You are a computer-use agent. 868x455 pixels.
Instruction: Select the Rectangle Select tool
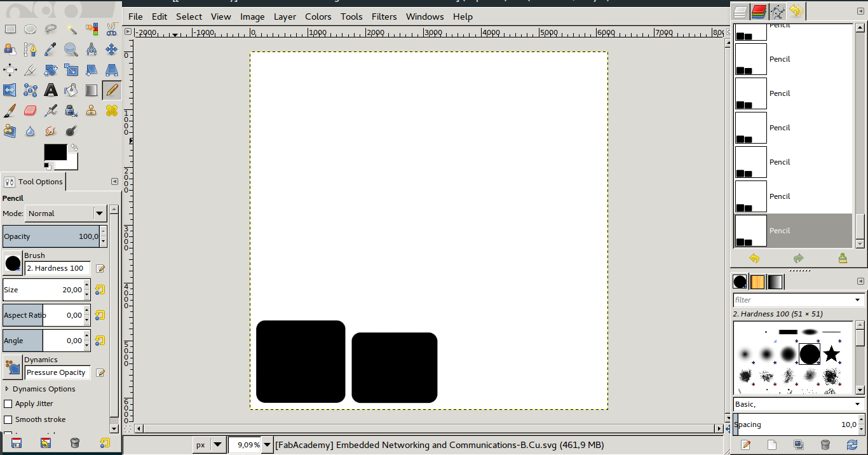(10, 29)
